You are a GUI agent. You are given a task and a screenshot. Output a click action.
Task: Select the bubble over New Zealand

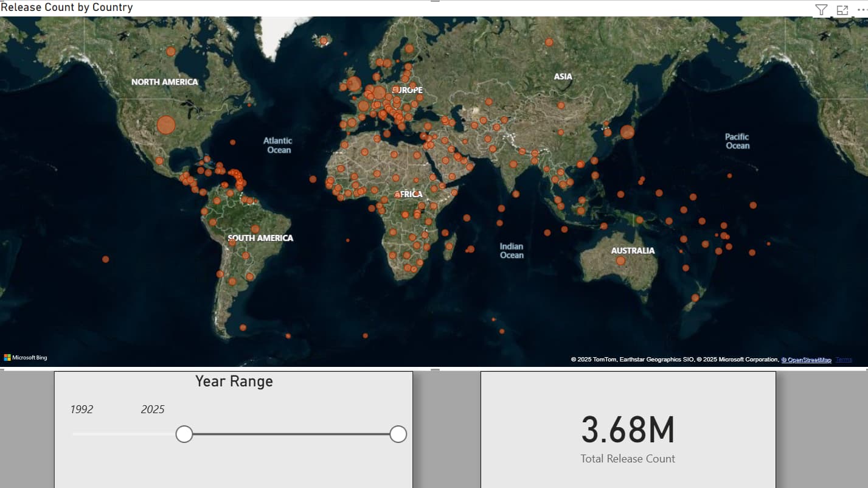point(695,298)
